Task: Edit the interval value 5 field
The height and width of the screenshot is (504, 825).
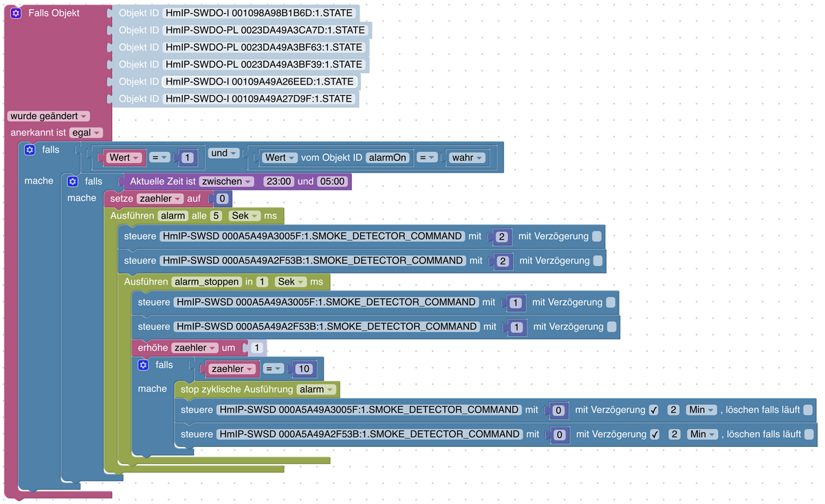Action: click(x=216, y=216)
